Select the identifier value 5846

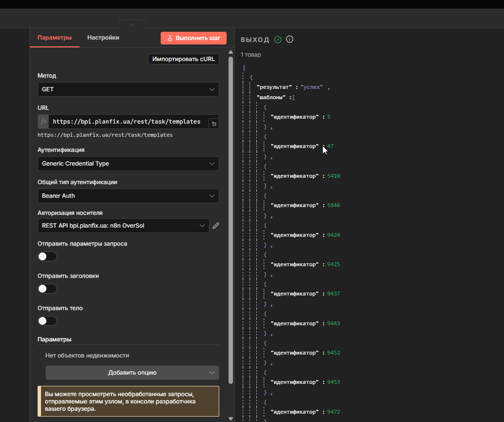coord(334,205)
